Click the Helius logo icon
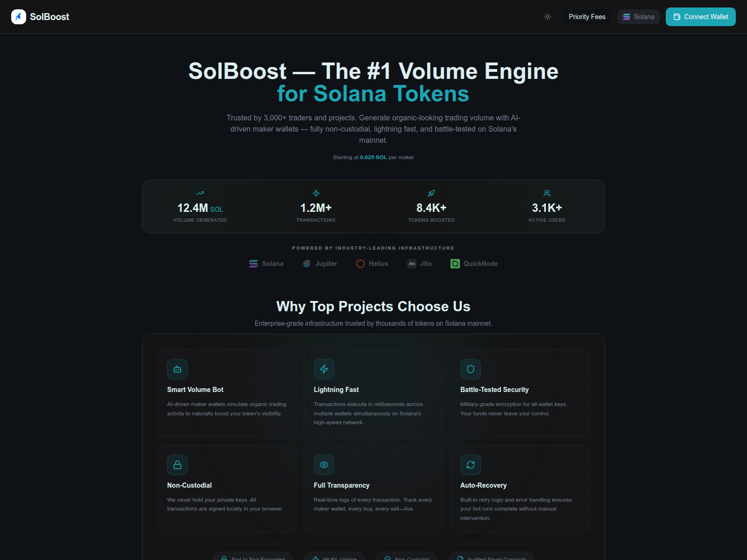Image resolution: width=747 pixels, height=560 pixels. click(x=360, y=264)
